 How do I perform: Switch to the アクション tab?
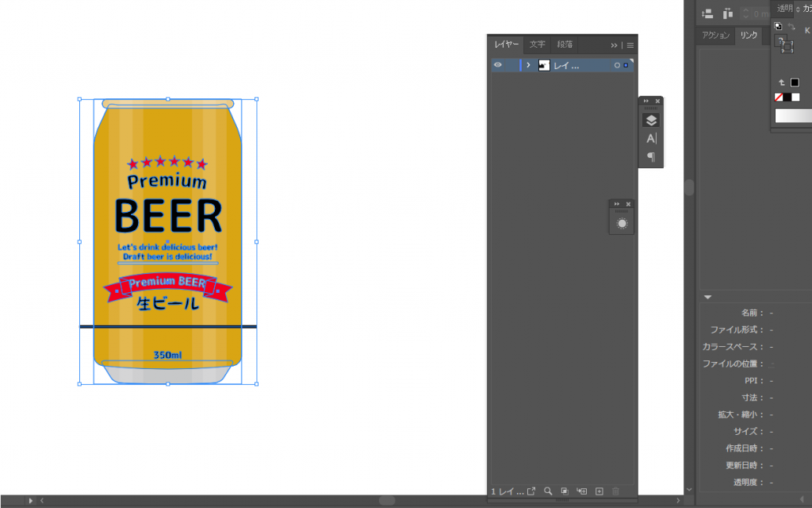coord(715,36)
